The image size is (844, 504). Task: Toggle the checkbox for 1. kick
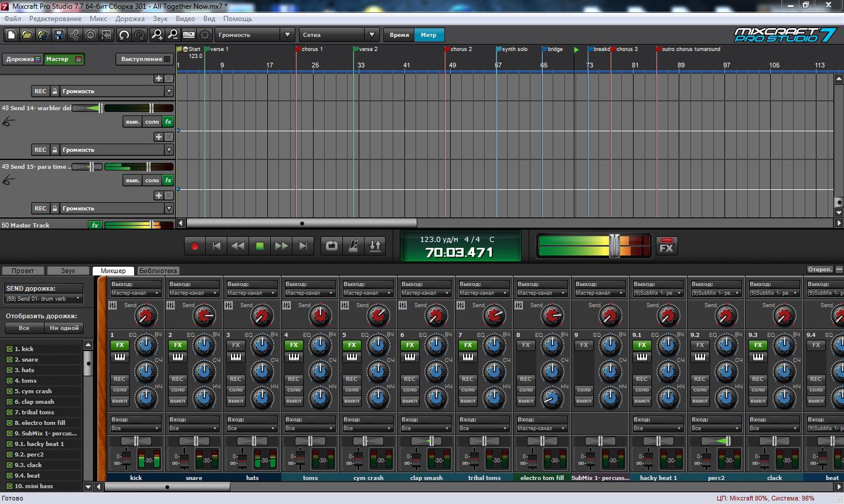[x=9, y=349]
